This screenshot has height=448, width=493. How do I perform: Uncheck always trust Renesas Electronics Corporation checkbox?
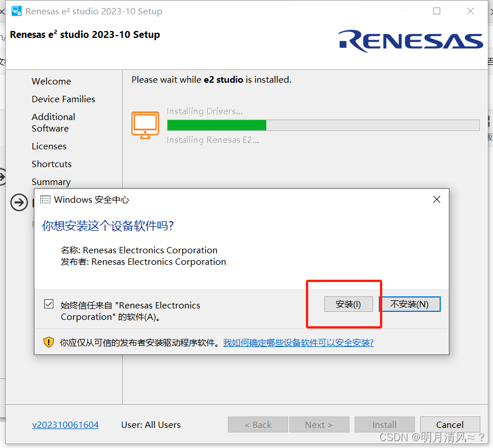pyautogui.click(x=49, y=304)
